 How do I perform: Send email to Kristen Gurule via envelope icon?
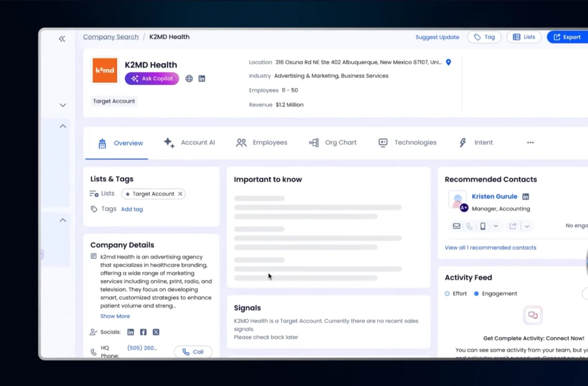(457, 226)
